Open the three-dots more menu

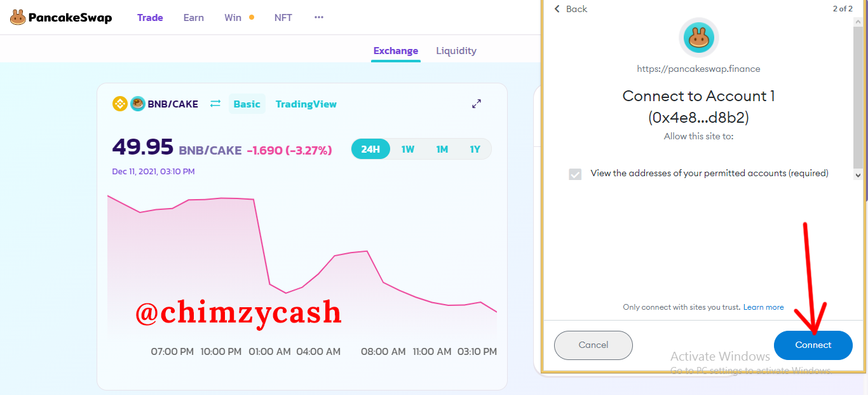[319, 18]
